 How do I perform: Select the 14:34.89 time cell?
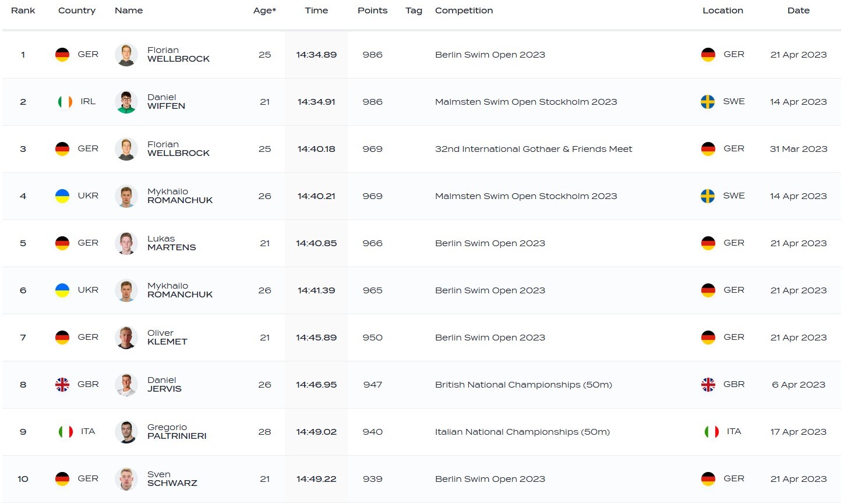pyautogui.click(x=316, y=55)
